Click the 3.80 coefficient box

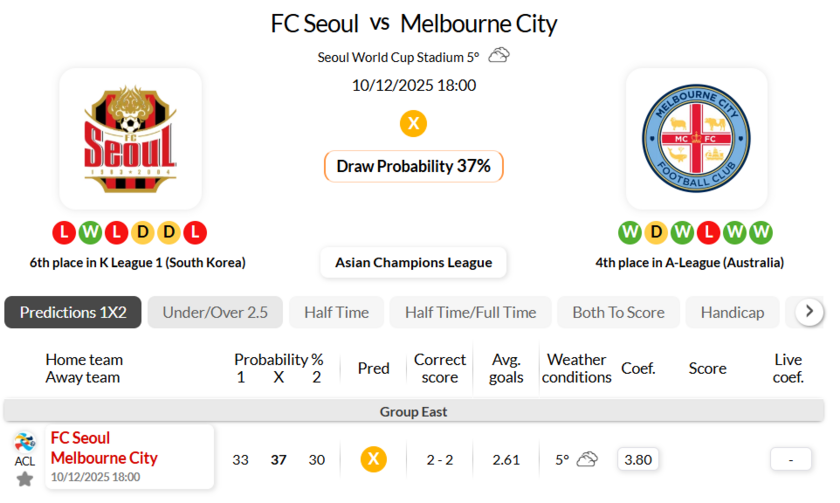click(638, 459)
